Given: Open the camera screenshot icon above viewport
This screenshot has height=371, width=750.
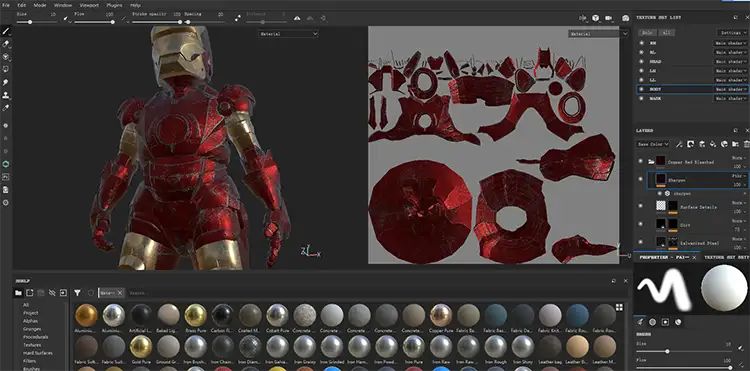Looking at the screenshot, I should pos(625,18).
